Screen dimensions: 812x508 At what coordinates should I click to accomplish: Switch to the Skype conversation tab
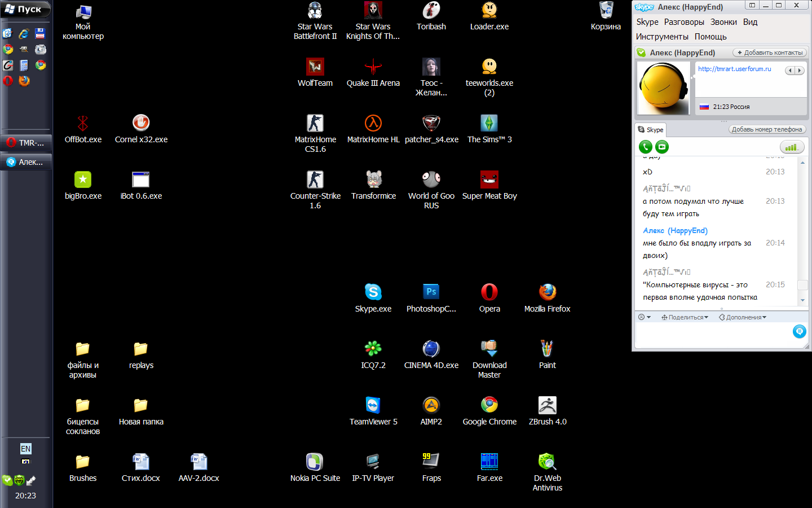click(x=651, y=130)
